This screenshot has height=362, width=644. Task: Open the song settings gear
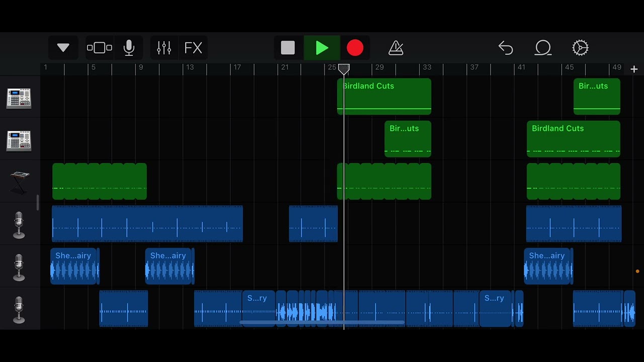(x=580, y=48)
